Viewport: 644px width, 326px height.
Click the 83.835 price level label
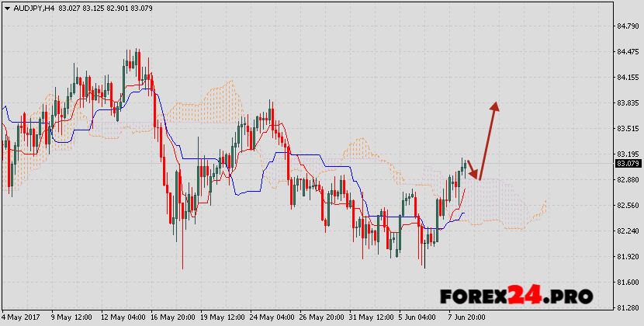[x=627, y=103]
